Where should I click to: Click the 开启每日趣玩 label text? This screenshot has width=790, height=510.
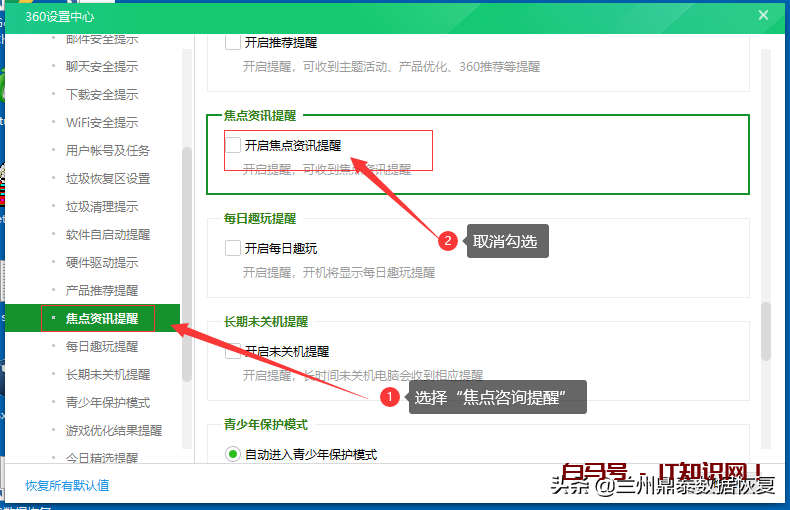click(281, 248)
